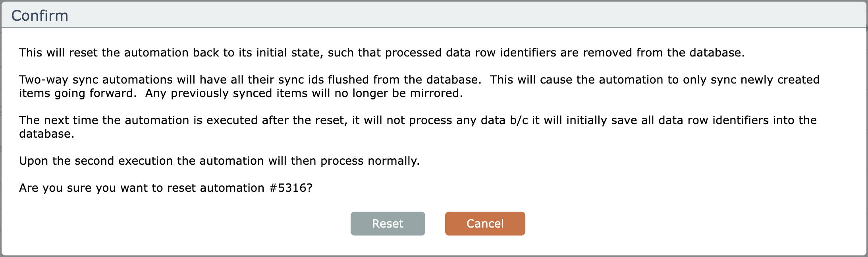Click the sentence starting "Upon the second execution"
Image resolution: width=868 pixels, height=257 pixels.
click(219, 161)
